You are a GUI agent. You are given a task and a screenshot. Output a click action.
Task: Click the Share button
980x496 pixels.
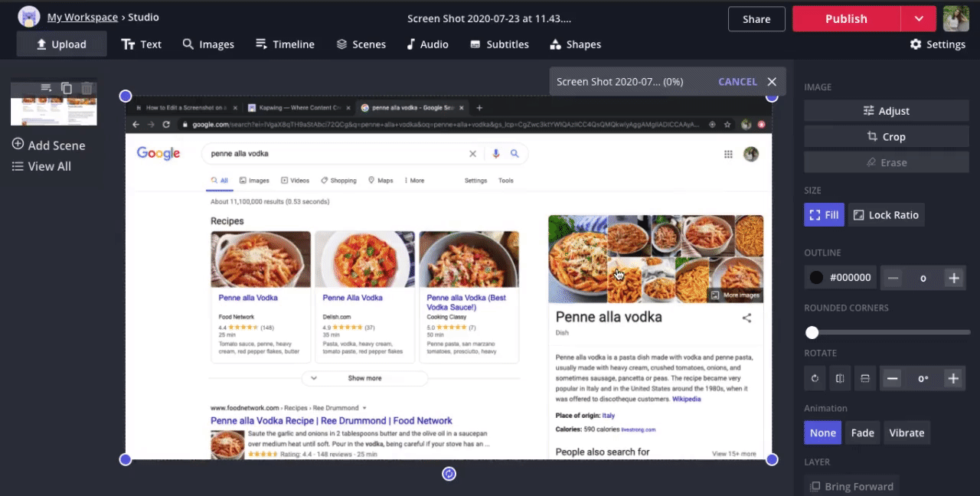click(x=756, y=19)
